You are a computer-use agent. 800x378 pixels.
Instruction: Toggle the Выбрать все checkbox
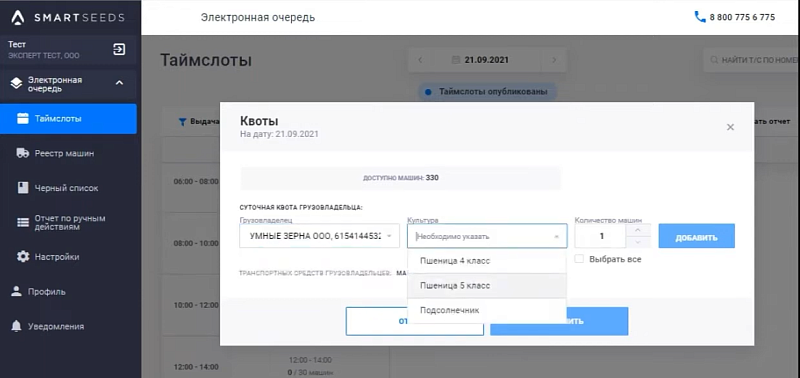pyautogui.click(x=579, y=259)
